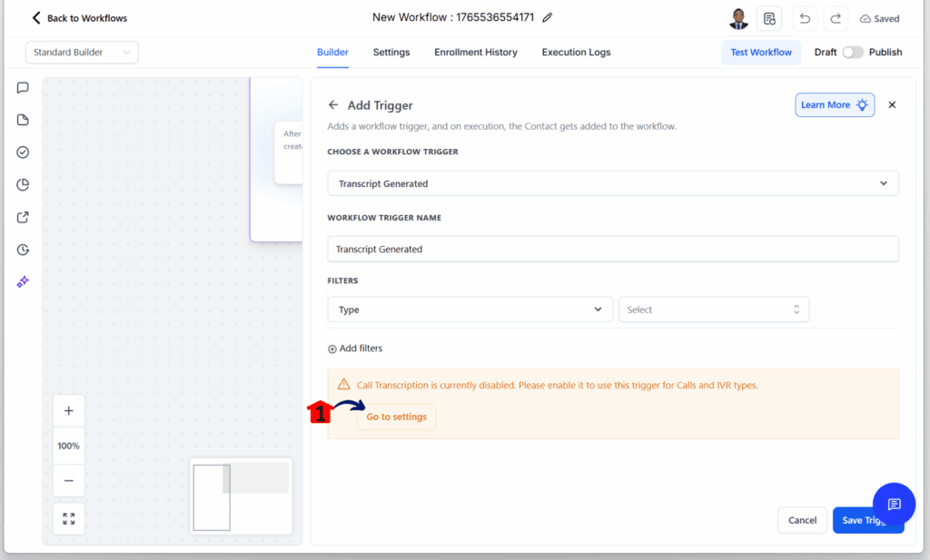This screenshot has width=930, height=560.
Task: Open the Type filter dropdown
Action: (470, 309)
